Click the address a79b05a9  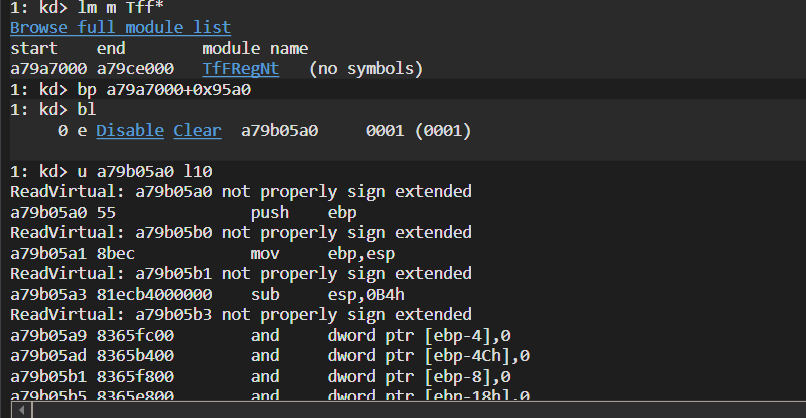pos(49,336)
